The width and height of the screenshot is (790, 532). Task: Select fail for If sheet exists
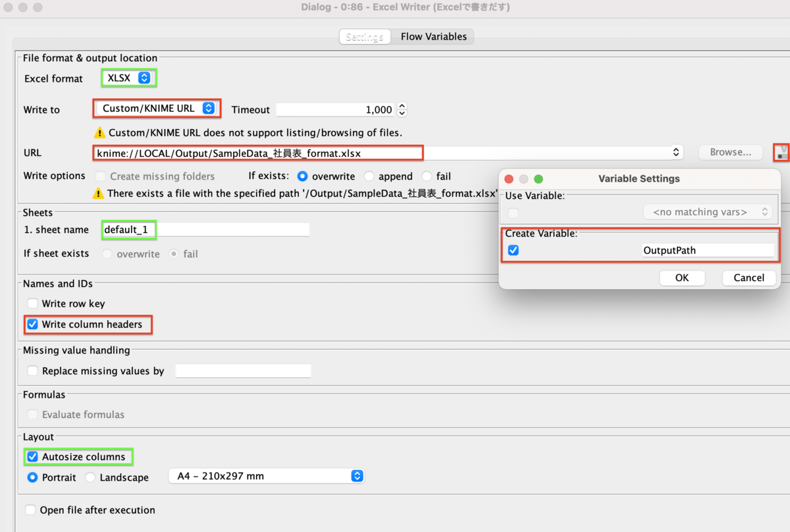pyautogui.click(x=174, y=254)
